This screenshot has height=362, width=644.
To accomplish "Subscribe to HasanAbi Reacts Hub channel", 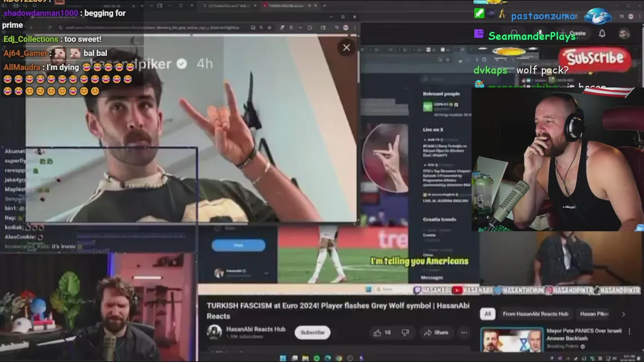I will coord(312,332).
